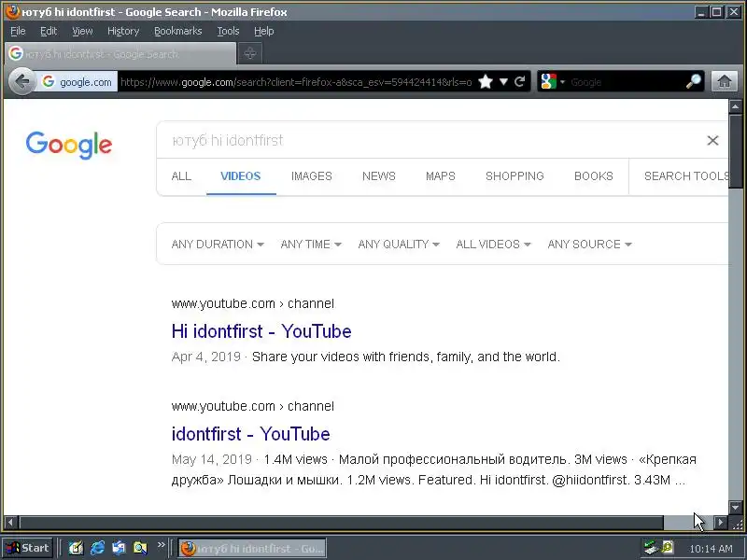
Task: Expand the ANY TIME filter
Action: 311,245
